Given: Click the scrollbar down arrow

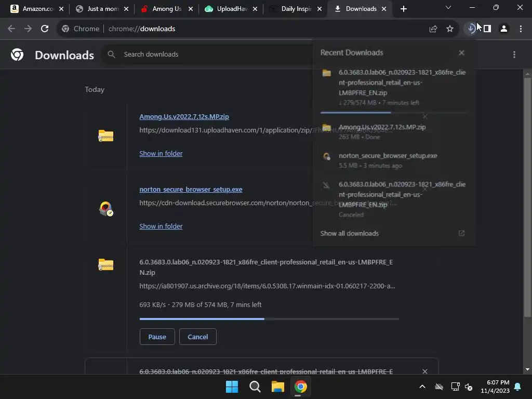Looking at the screenshot, I should click(x=527, y=369).
